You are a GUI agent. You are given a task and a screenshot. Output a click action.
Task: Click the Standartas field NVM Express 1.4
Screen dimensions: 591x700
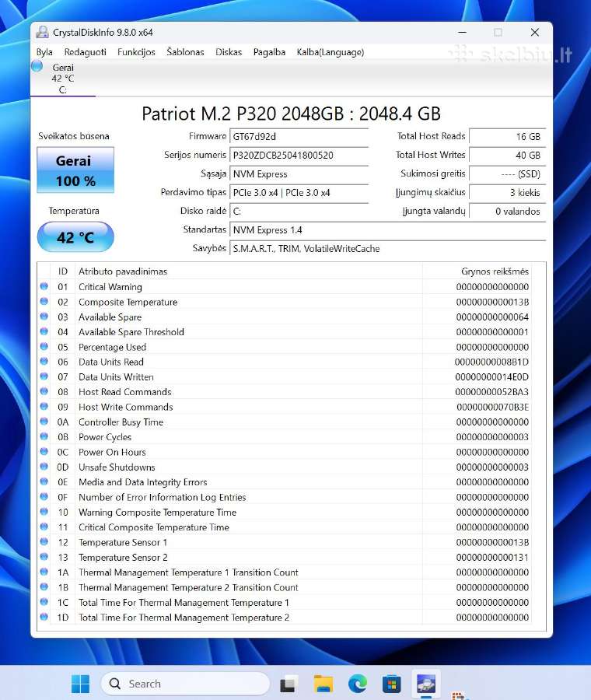[x=387, y=230]
